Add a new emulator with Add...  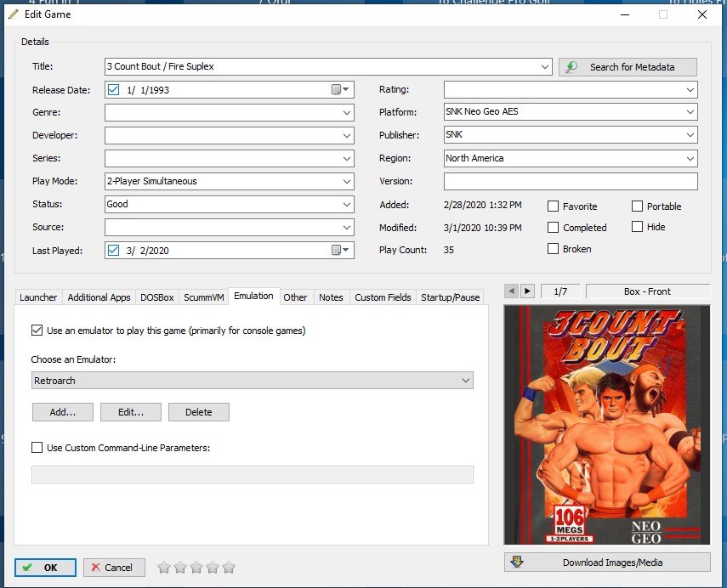point(63,412)
